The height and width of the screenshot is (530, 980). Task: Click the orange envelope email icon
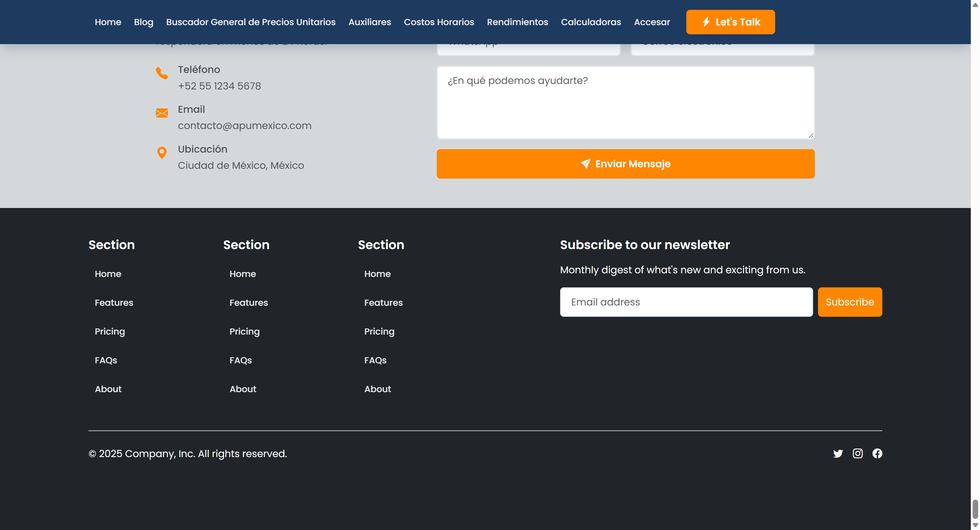click(x=162, y=113)
